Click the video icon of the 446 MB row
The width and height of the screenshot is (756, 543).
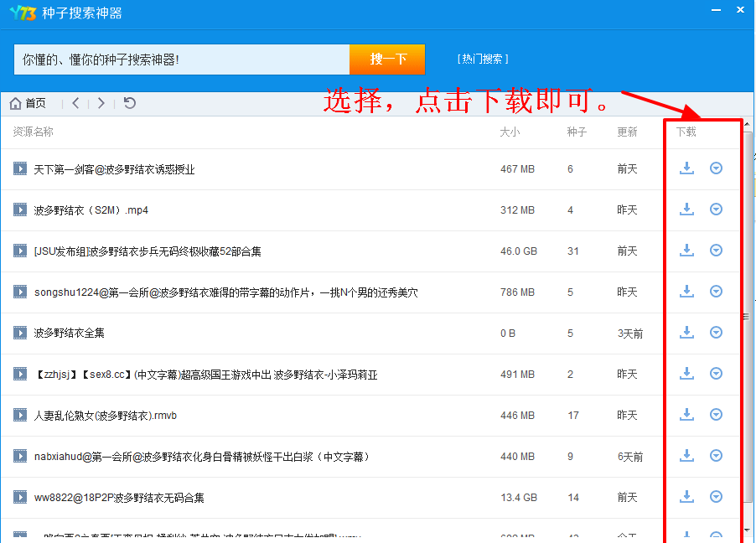[20, 414]
